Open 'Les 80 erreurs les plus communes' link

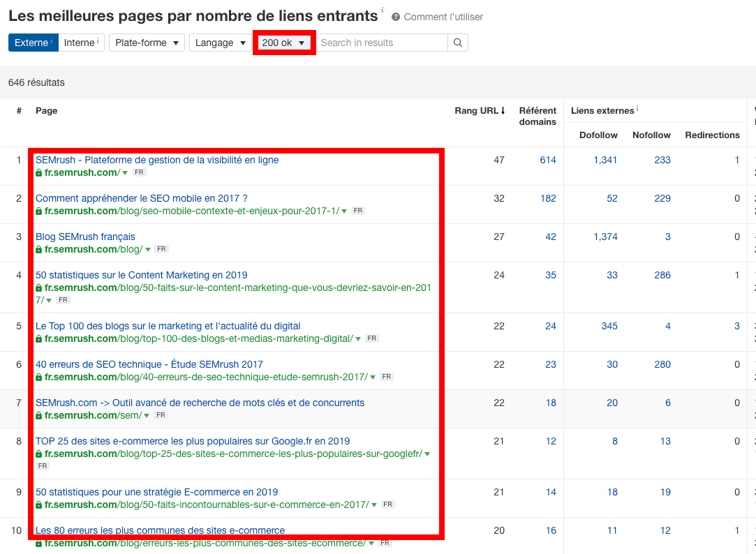[160, 530]
